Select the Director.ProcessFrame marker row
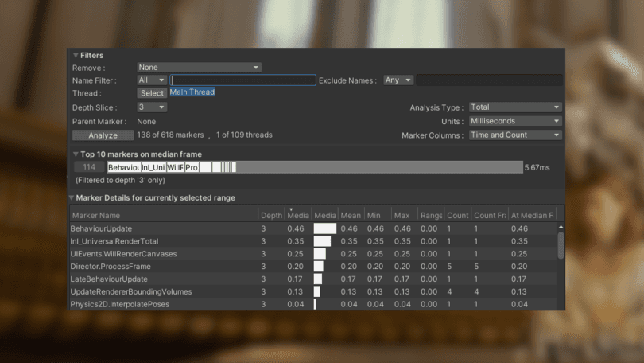Screen dimensions: 644x363 (x=313, y=267)
